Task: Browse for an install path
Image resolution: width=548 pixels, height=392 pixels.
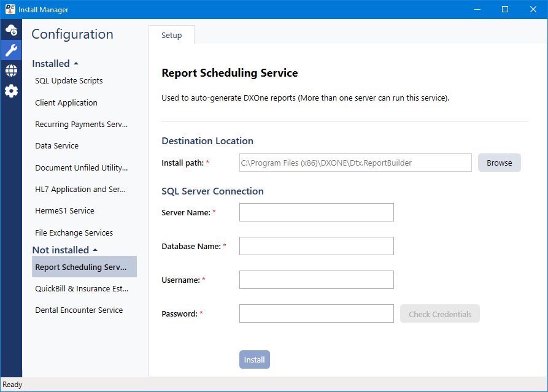Action: tap(499, 163)
